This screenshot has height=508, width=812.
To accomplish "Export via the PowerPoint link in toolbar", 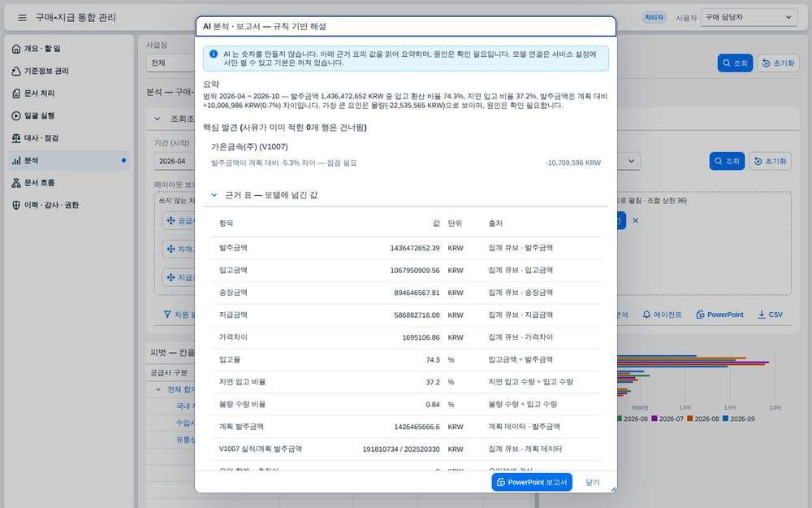I will pyautogui.click(x=719, y=315).
